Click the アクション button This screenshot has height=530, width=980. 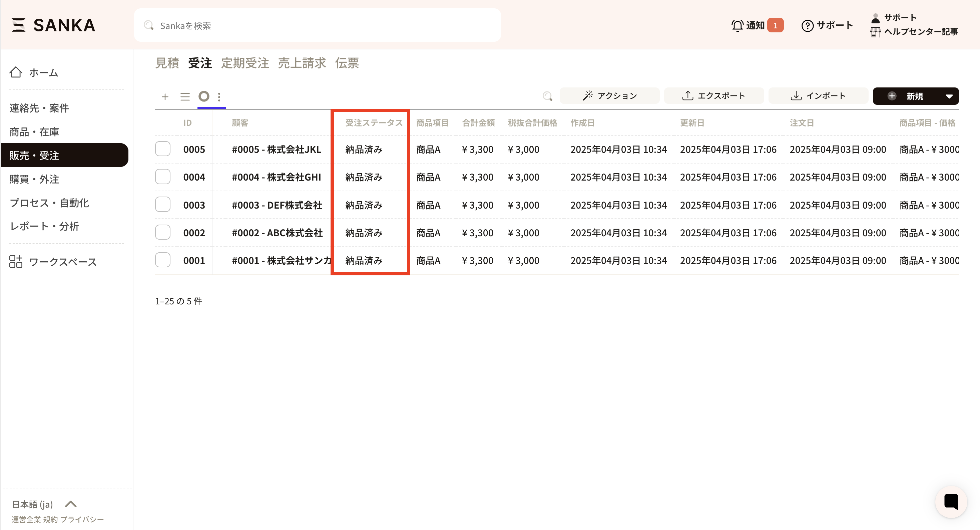pyautogui.click(x=609, y=96)
